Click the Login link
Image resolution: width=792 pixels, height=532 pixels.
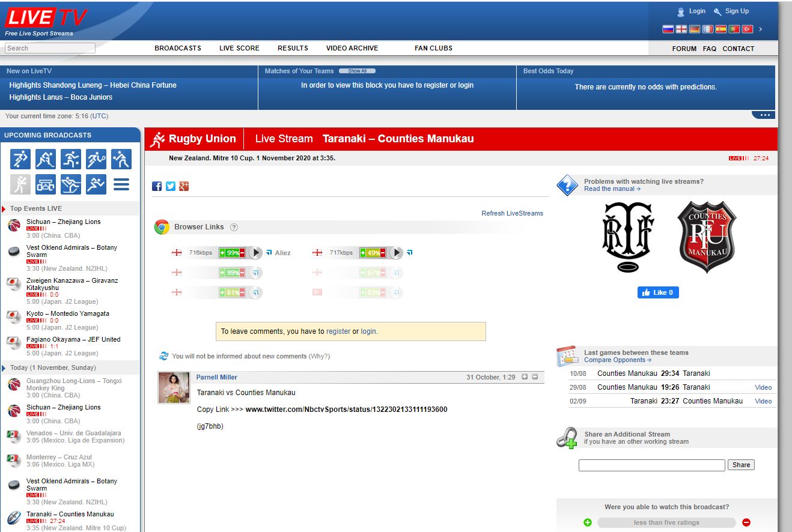tap(697, 11)
